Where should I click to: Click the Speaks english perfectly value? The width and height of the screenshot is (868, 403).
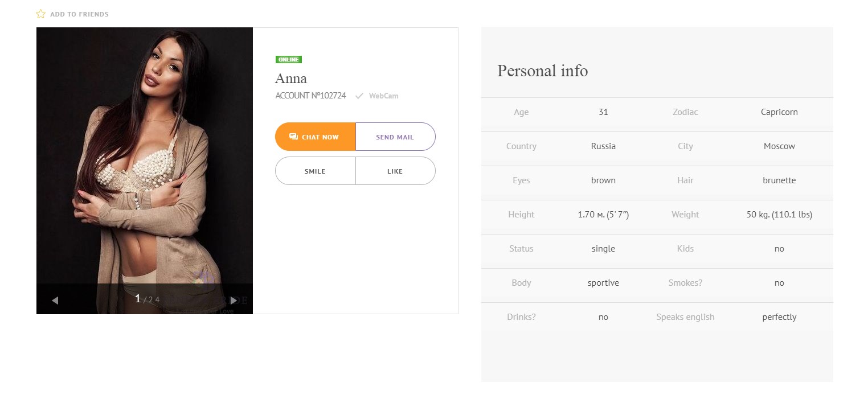click(x=779, y=317)
